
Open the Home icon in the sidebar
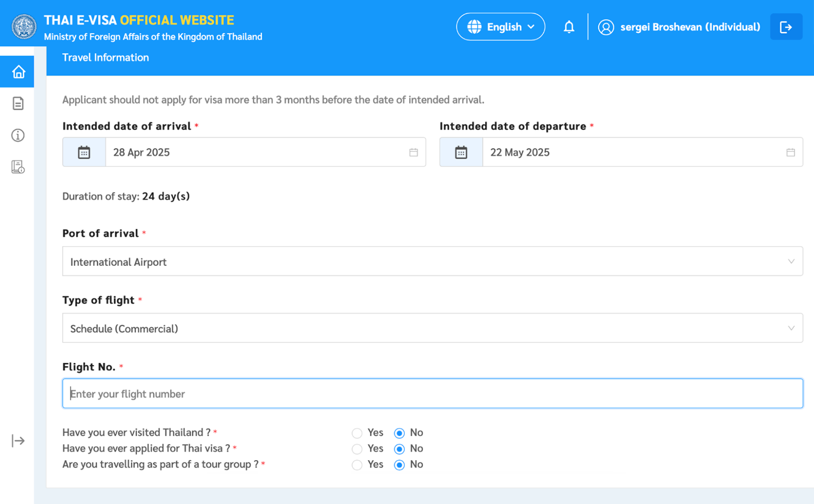[18, 72]
